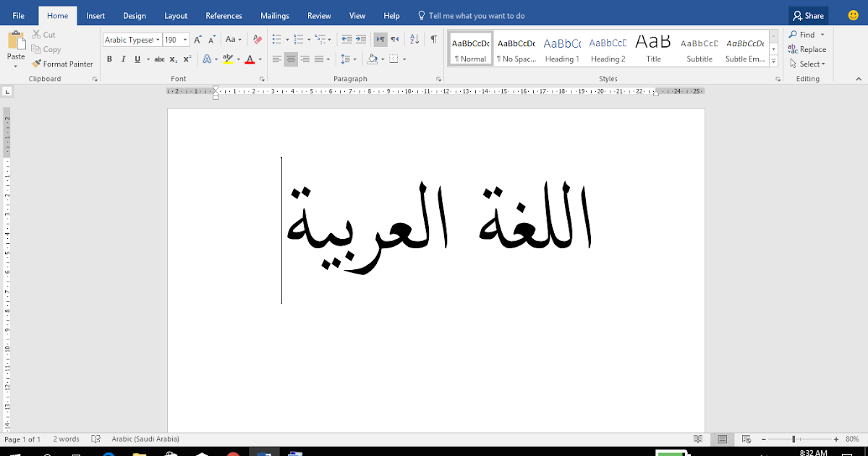Viewport: 868px width, 456px height.
Task: Click the Replace button
Action: tap(810, 49)
